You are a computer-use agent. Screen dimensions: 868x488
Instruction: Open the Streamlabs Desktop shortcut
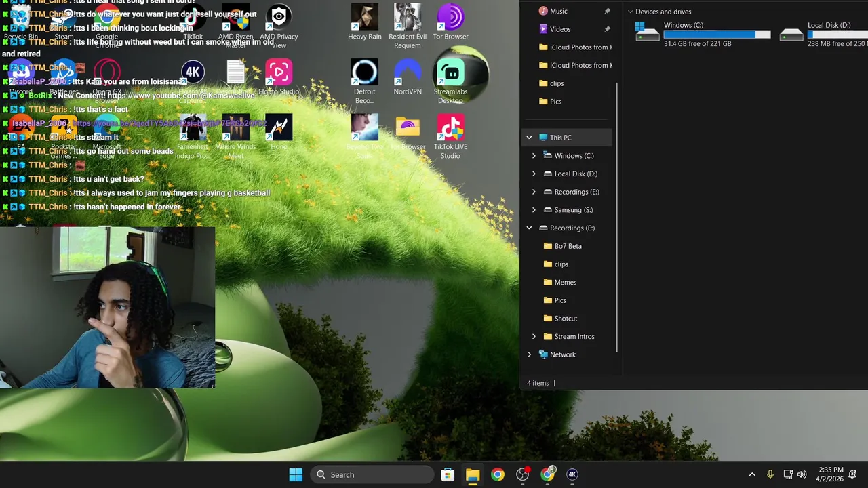point(450,81)
